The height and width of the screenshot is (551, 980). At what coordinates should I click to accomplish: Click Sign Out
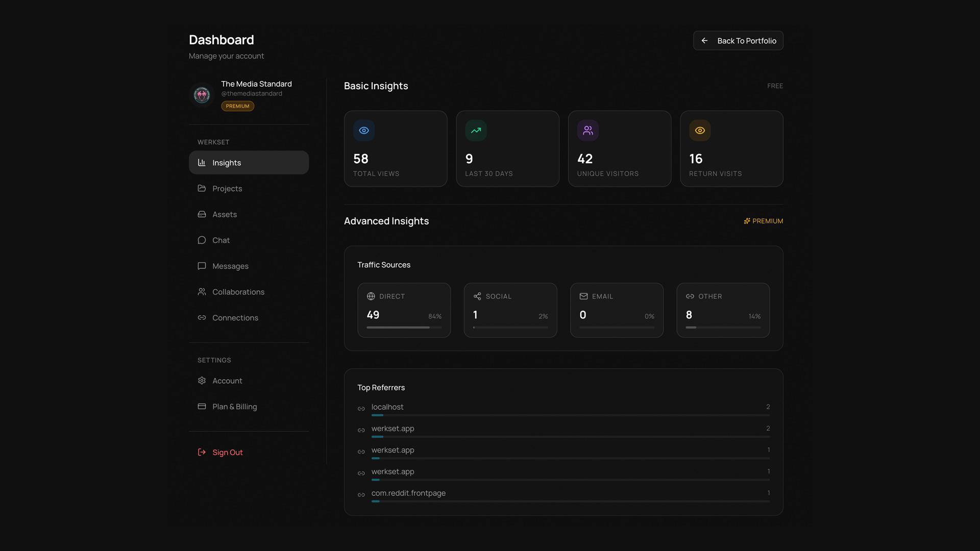pyautogui.click(x=228, y=452)
